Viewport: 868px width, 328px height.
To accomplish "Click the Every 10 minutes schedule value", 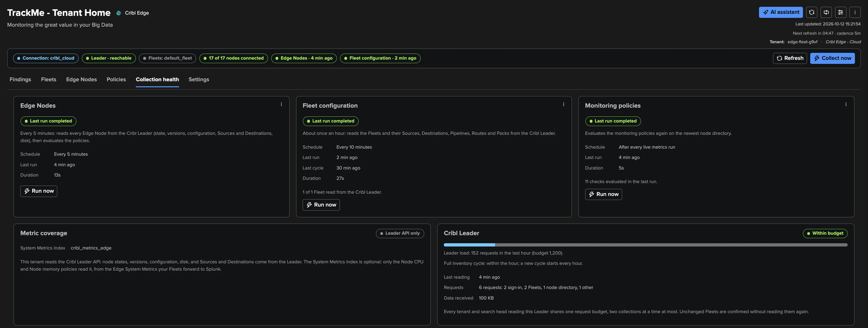I will 354,147.
